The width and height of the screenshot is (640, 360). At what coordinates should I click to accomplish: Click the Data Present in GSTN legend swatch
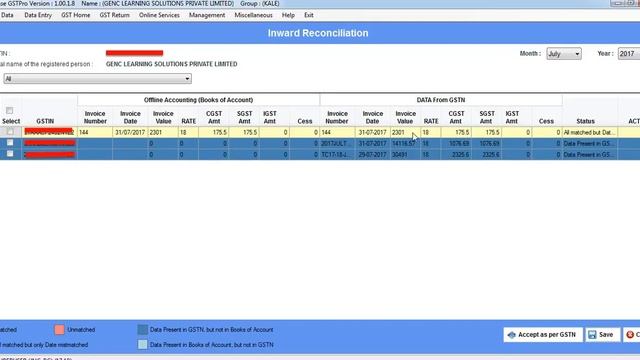142,330
